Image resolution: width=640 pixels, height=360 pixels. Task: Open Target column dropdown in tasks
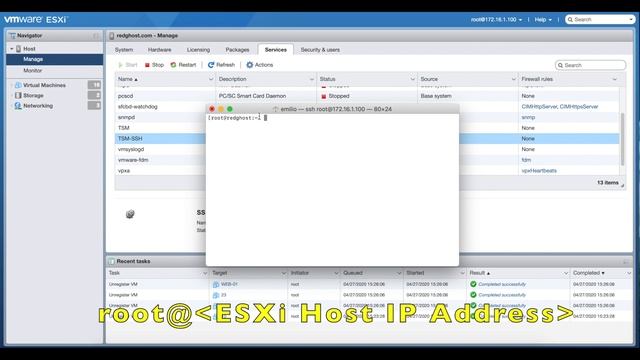[284, 273]
